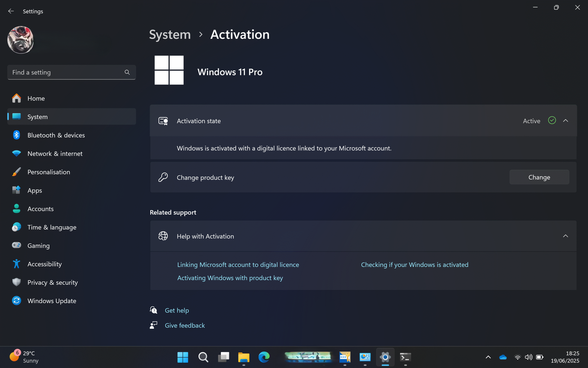
Task: Restore down the Settings window
Action: [556, 7]
